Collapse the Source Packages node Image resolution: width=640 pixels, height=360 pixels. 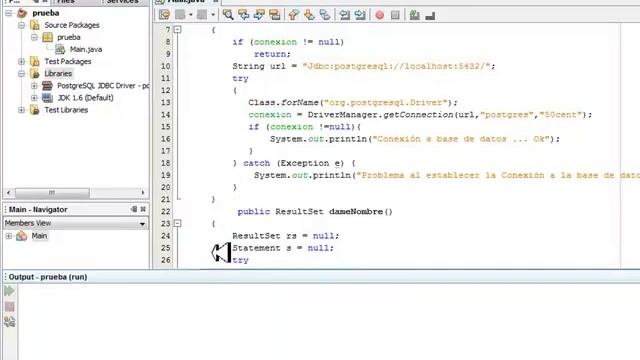point(21,25)
